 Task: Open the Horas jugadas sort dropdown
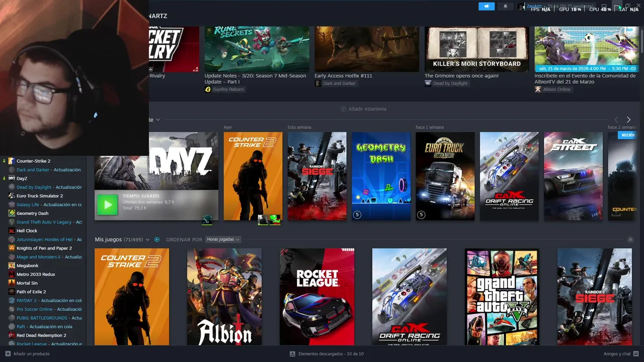[223, 239]
